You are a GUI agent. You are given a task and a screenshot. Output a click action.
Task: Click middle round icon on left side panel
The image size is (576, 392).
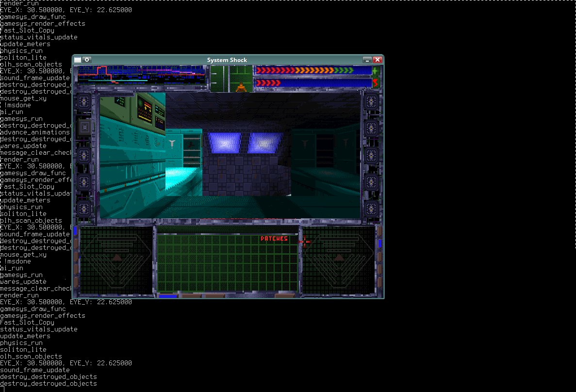84,155
